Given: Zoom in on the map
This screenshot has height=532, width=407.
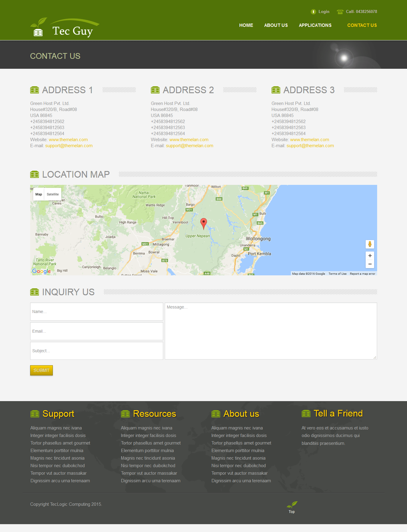Looking at the screenshot, I should point(370,256).
